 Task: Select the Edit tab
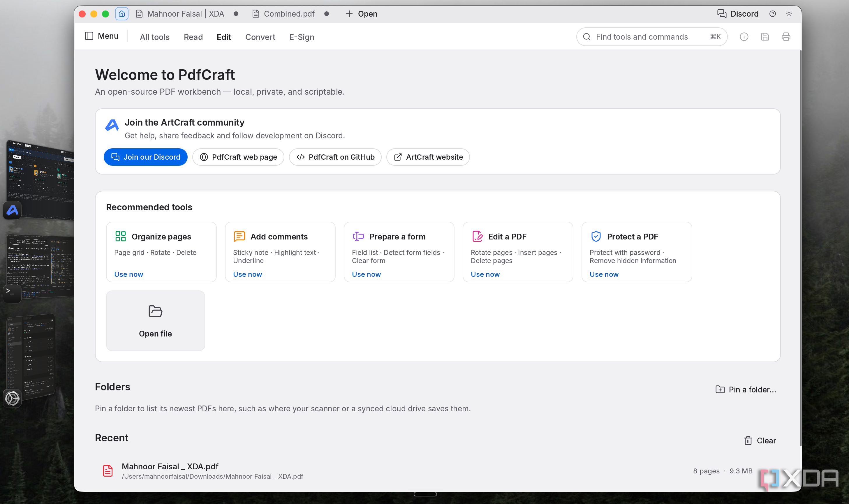pyautogui.click(x=224, y=37)
